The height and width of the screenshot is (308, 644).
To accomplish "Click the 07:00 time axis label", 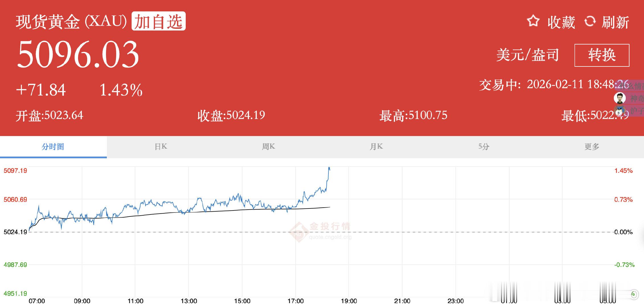I will 37,300.
